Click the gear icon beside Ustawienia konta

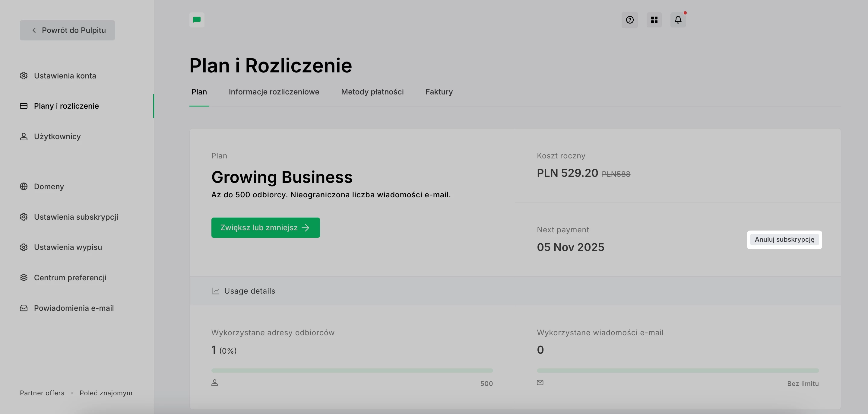coord(24,75)
